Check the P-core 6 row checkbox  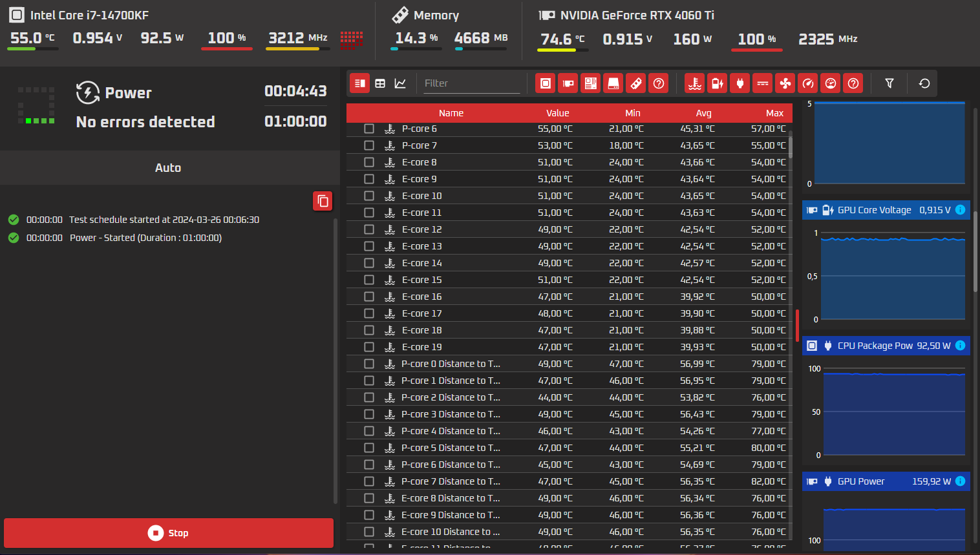click(x=369, y=129)
